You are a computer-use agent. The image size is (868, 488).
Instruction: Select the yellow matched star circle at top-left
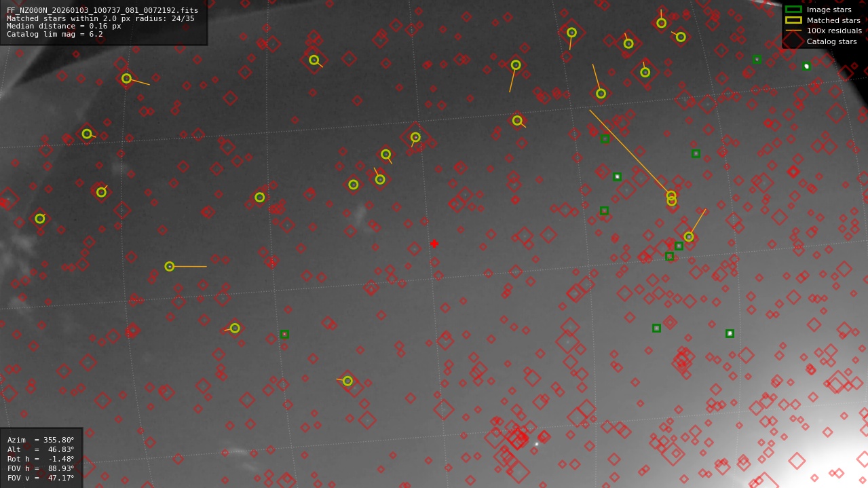(x=126, y=79)
